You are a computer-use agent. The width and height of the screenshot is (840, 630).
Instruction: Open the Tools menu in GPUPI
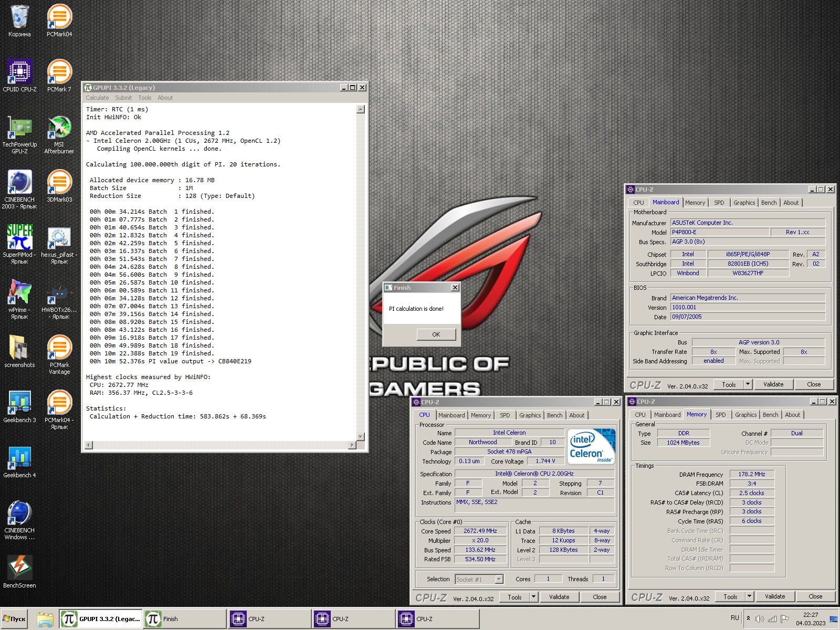pos(145,98)
